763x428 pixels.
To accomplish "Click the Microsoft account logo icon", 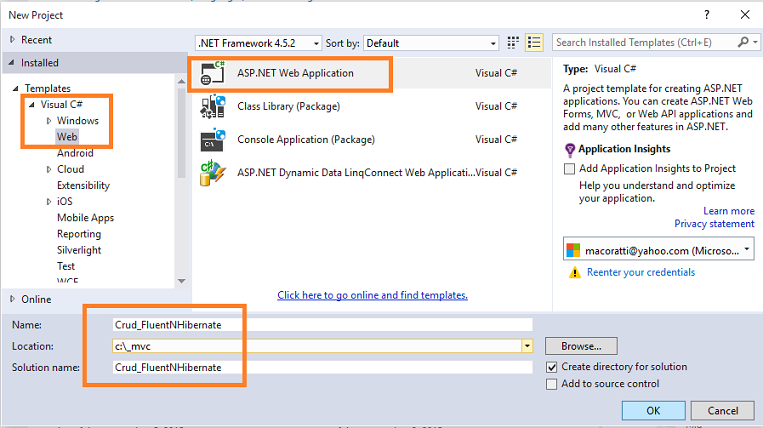I will click(573, 250).
